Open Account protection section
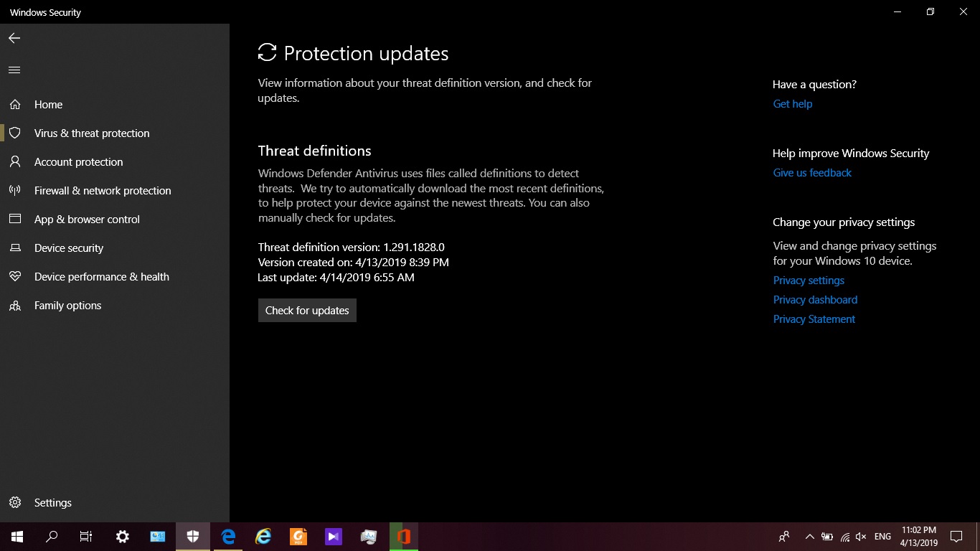Viewport: 980px width, 551px height. pyautogui.click(x=115, y=162)
